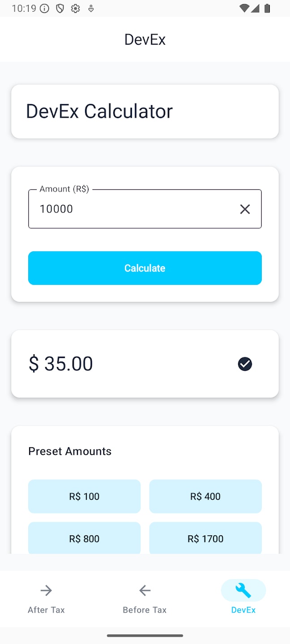
Task: Tap the battery icon in status bar
Action: [x=267, y=8]
